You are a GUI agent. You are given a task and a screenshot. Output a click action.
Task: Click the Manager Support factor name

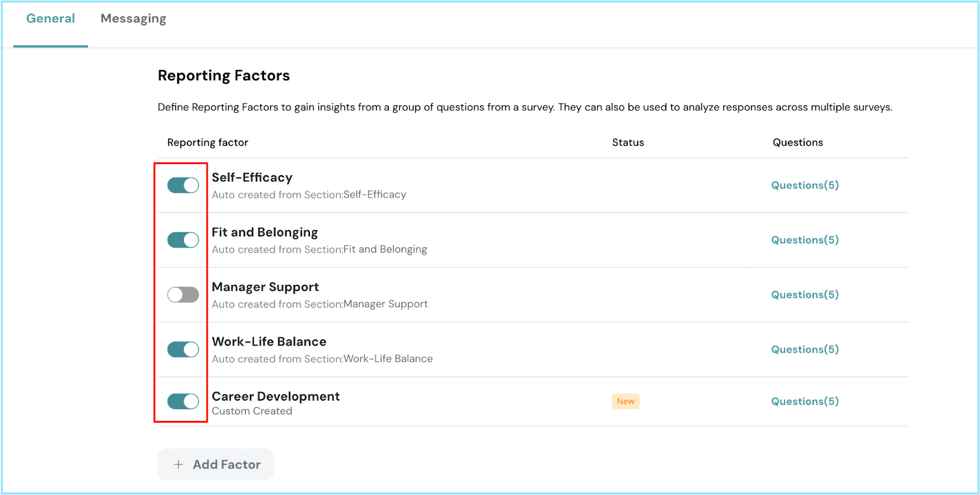[x=265, y=287]
